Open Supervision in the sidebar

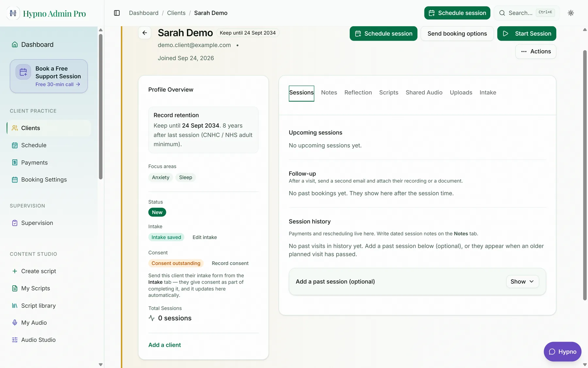point(49,223)
